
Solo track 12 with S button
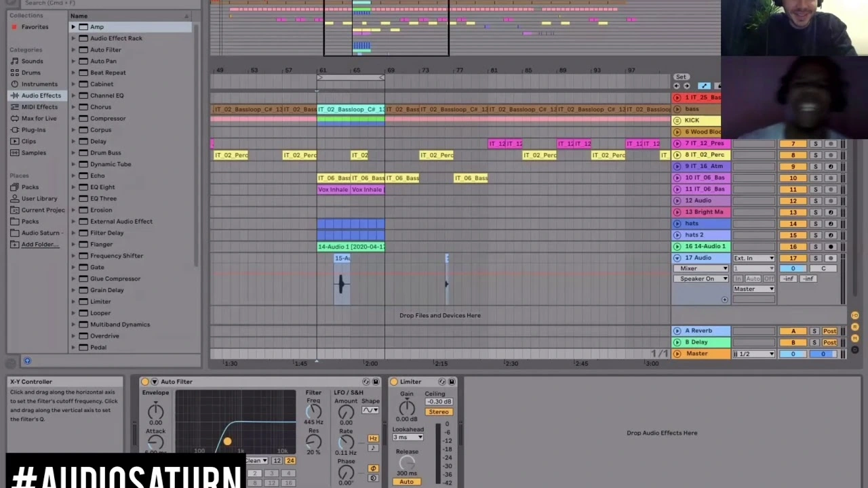pyautogui.click(x=816, y=201)
